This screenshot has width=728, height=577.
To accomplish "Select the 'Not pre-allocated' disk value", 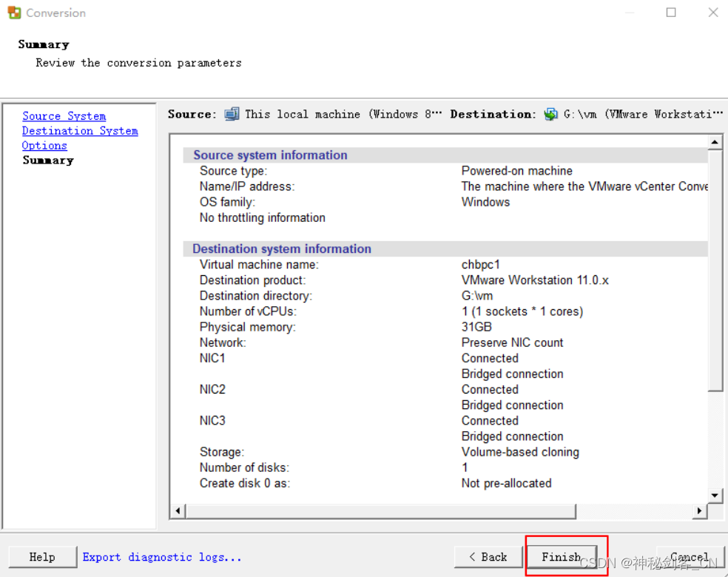I will coord(507,483).
